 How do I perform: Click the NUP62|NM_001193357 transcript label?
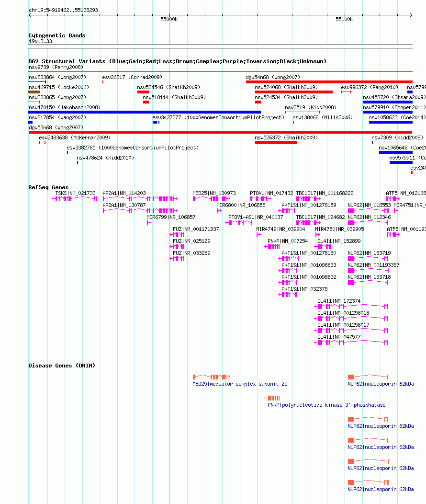373,265
